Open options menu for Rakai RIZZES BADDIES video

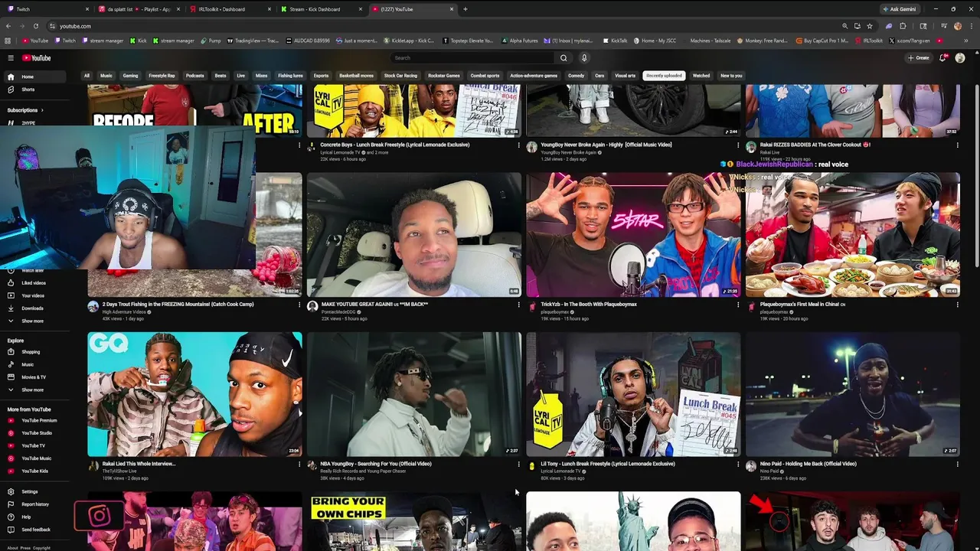pos(957,145)
